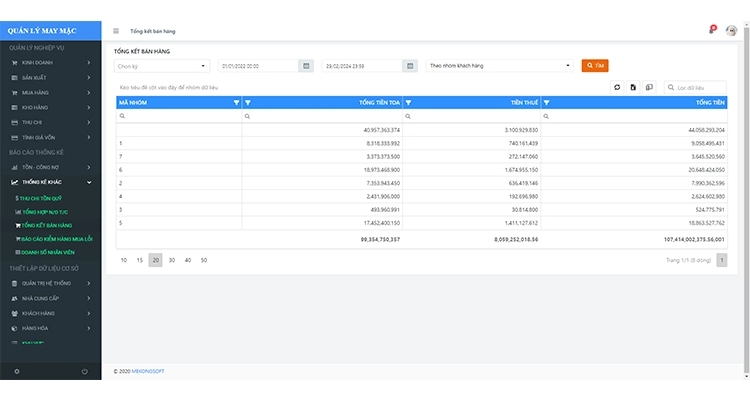Screen dimensions: 750x400
Task: Open calendar picker for start date
Action: tap(305, 66)
